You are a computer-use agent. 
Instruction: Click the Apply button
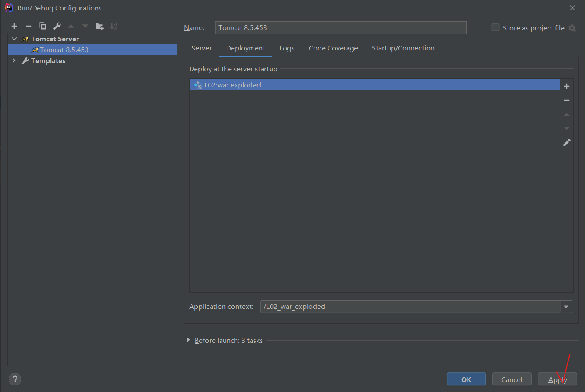click(x=558, y=379)
